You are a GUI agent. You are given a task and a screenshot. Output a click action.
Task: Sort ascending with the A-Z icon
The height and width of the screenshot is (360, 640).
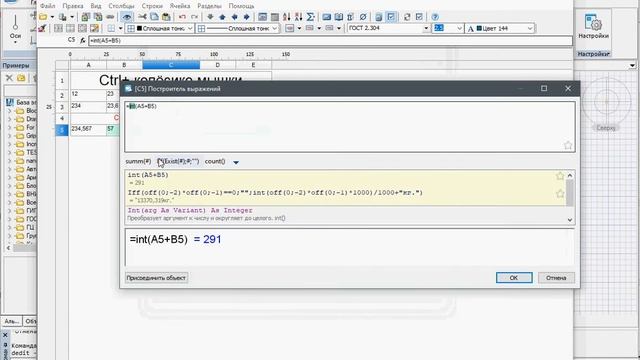[x=287, y=17]
